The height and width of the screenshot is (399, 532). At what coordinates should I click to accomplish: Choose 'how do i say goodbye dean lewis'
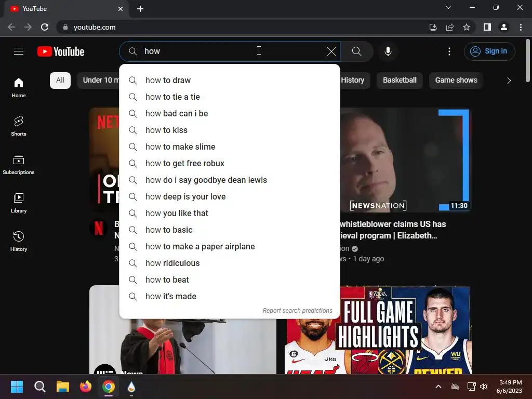coord(230,180)
